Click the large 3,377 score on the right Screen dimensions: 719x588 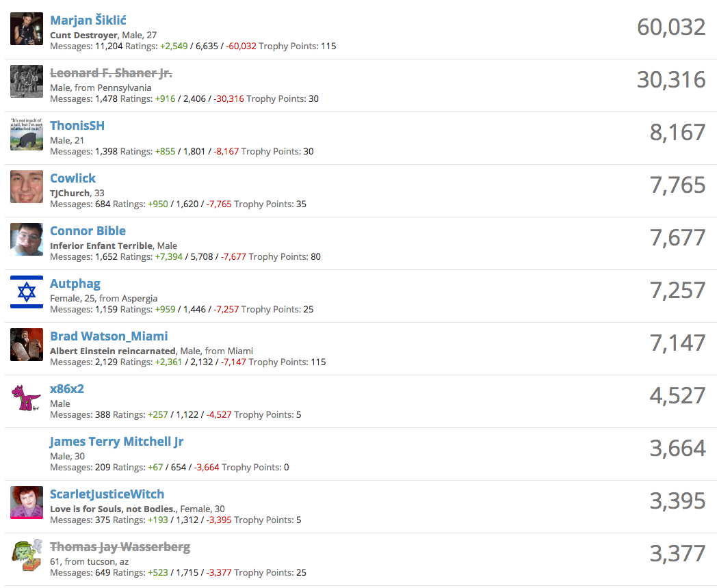(678, 554)
